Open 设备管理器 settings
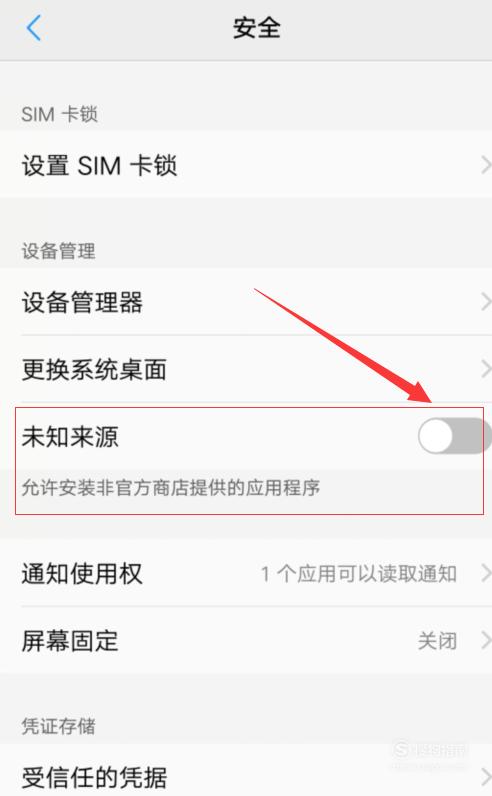 pos(246,302)
